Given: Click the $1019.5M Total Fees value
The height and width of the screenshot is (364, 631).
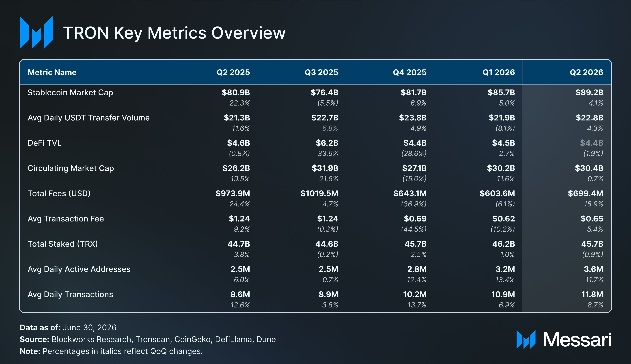Looking at the screenshot, I should point(319,193).
